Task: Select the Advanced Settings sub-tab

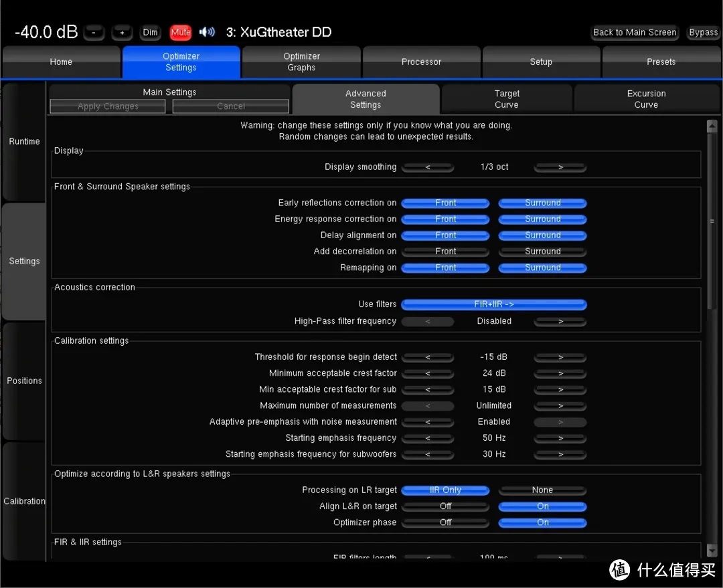Action: [366, 99]
